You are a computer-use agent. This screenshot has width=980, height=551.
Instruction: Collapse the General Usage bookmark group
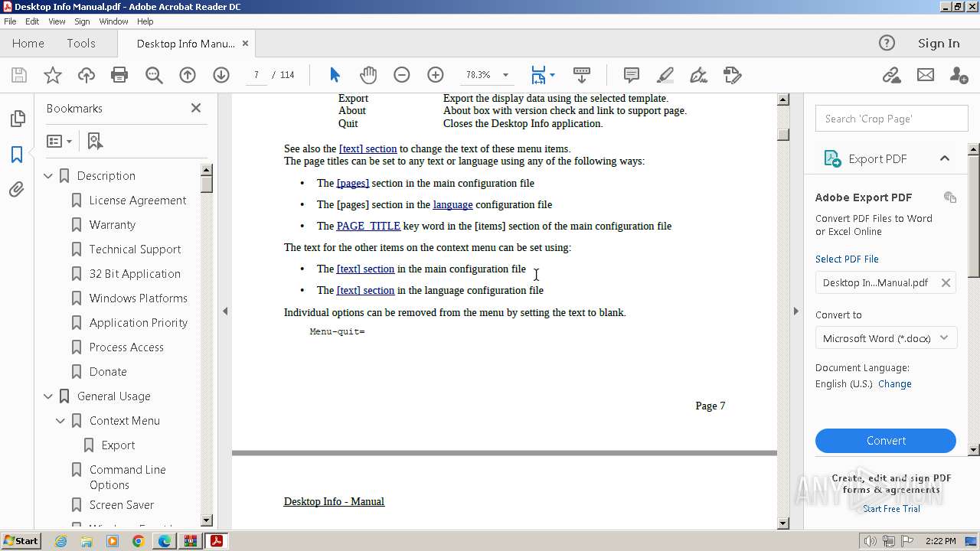[x=48, y=396]
